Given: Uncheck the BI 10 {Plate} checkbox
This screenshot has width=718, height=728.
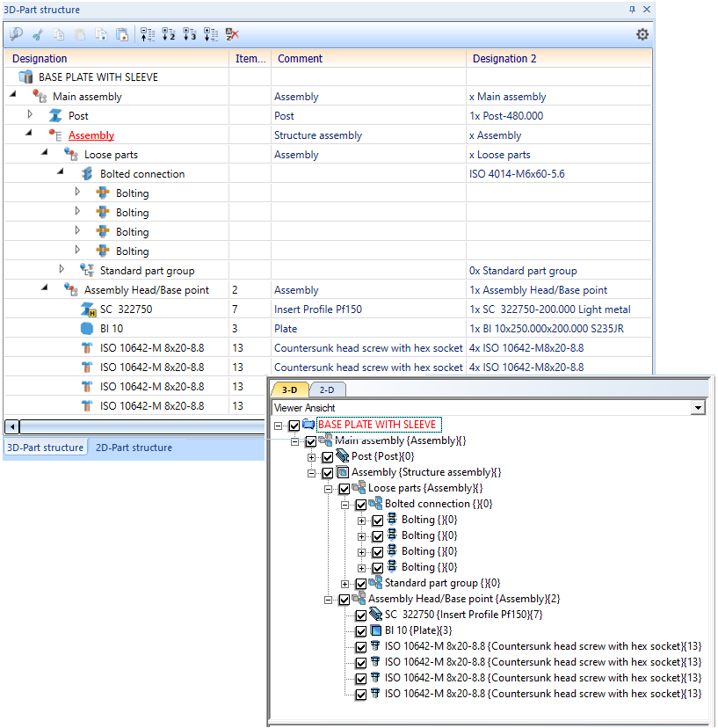Looking at the screenshot, I should pyautogui.click(x=360, y=631).
